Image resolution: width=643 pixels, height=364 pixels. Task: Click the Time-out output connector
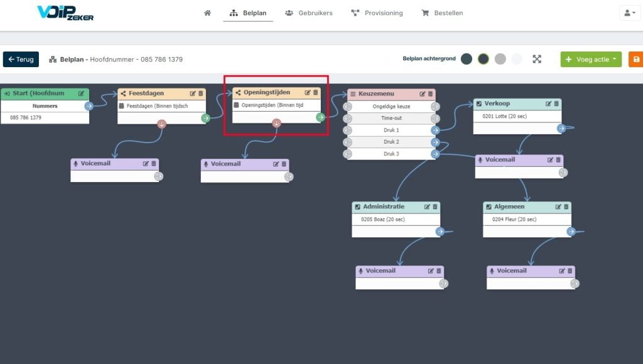435,119
